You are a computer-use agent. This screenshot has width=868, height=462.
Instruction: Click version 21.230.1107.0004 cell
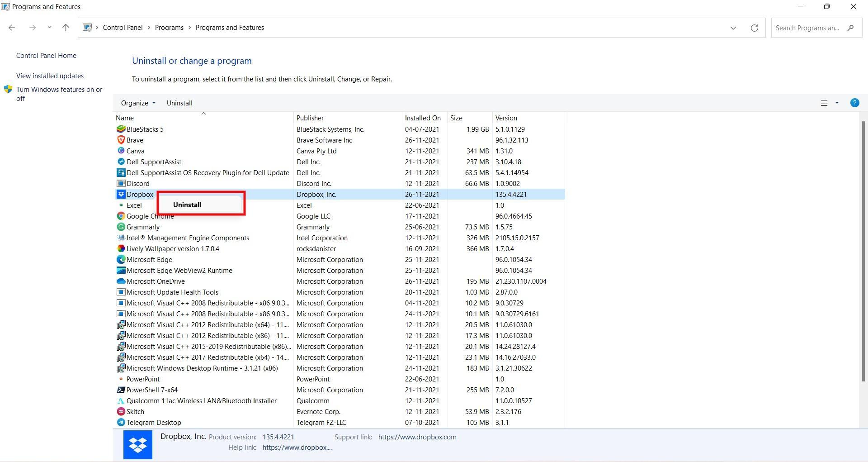tap(521, 281)
